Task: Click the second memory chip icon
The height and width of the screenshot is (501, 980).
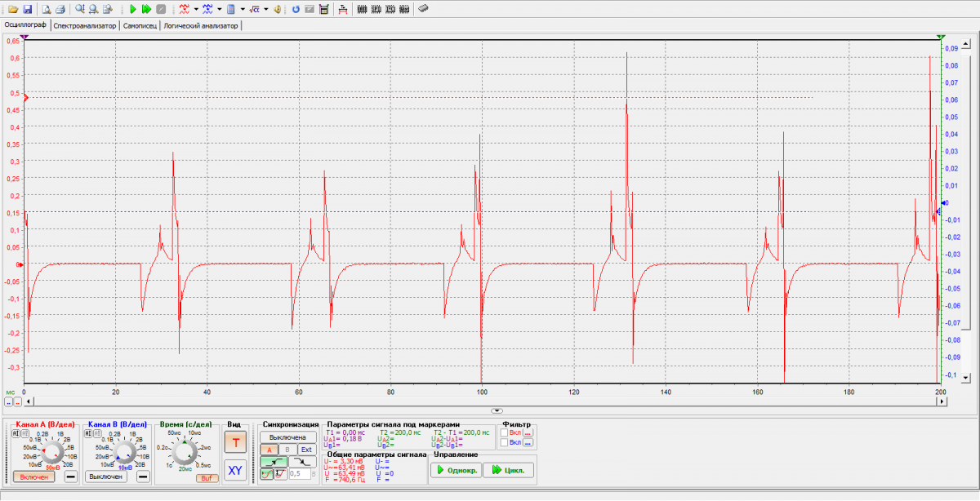Action: 376,9
